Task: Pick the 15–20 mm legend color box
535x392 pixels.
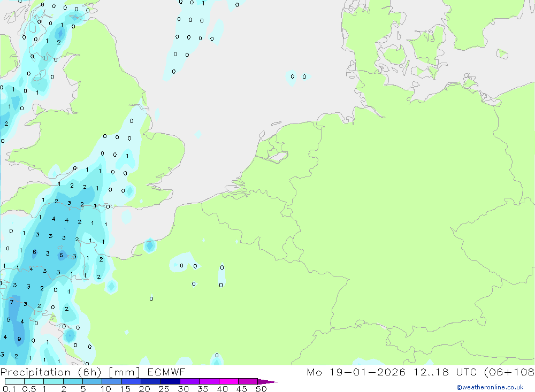Action: coord(132,381)
